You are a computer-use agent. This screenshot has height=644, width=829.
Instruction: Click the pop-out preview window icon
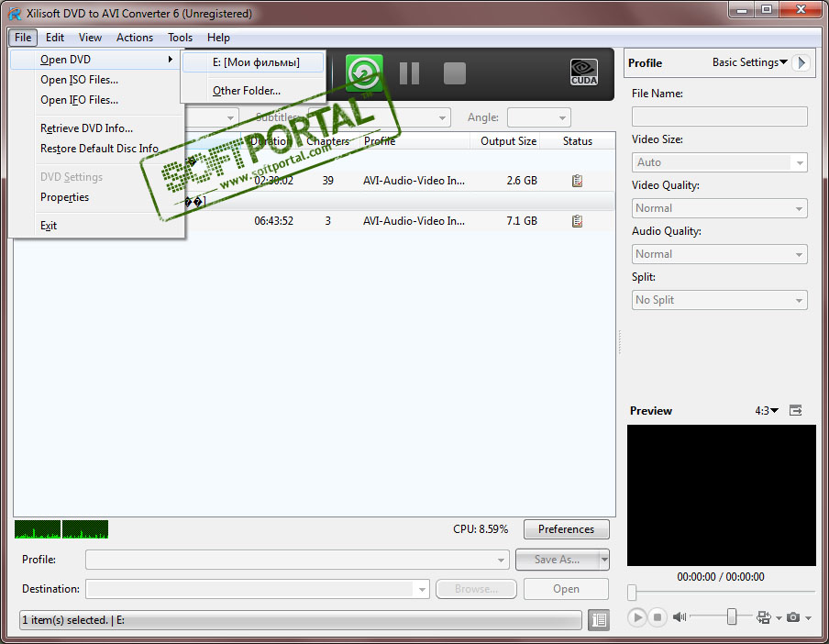pyautogui.click(x=796, y=410)
